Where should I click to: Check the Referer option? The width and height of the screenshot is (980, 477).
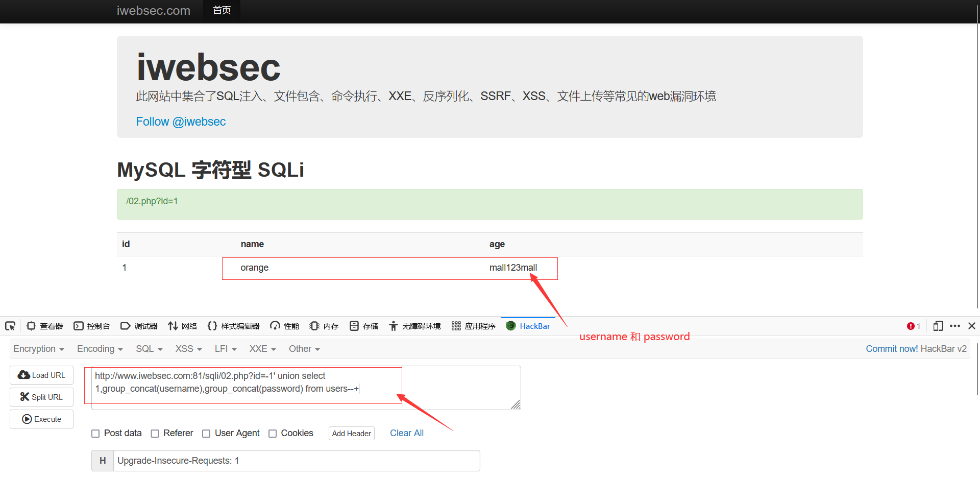[x=155, y=433]
